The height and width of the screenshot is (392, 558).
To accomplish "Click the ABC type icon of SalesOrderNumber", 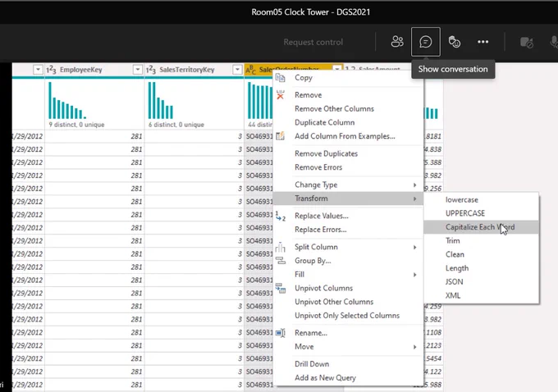I will point(251,70).
